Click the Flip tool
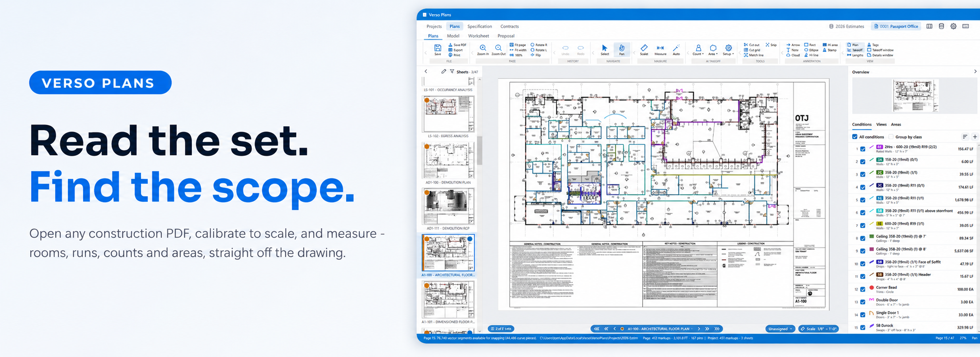980x357 pixels. coord(536,55)
